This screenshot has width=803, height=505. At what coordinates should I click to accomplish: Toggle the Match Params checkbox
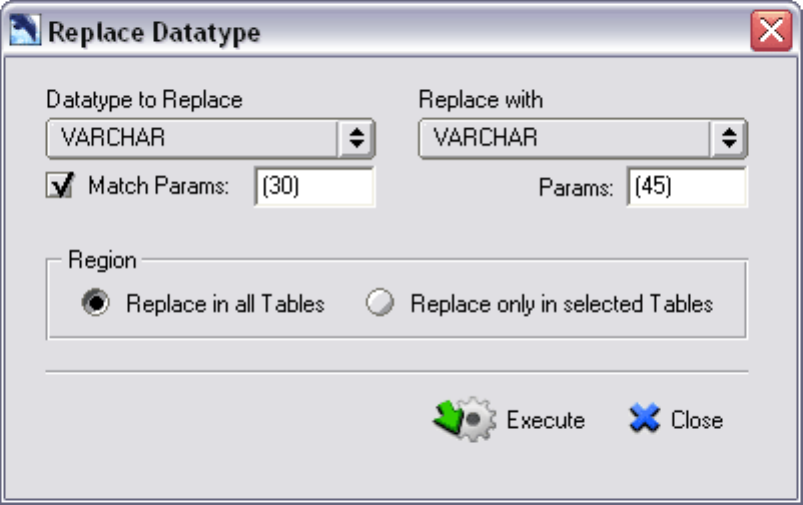click(60, 185)
